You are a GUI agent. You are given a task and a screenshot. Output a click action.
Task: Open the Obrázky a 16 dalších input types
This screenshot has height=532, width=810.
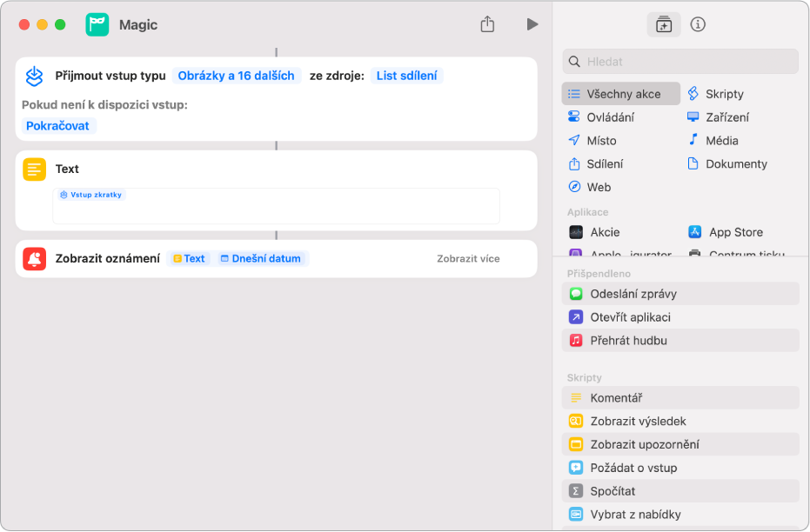click(x=236, y=76)
